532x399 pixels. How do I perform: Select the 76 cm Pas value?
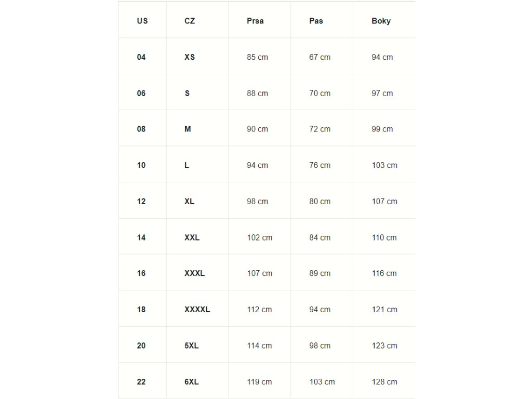320,165
